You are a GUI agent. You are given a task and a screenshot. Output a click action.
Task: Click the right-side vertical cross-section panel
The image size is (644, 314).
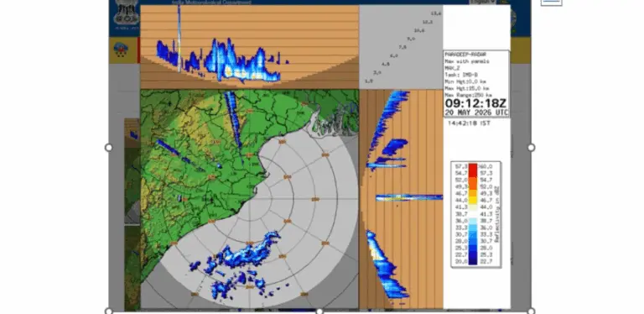coord(402,199)
